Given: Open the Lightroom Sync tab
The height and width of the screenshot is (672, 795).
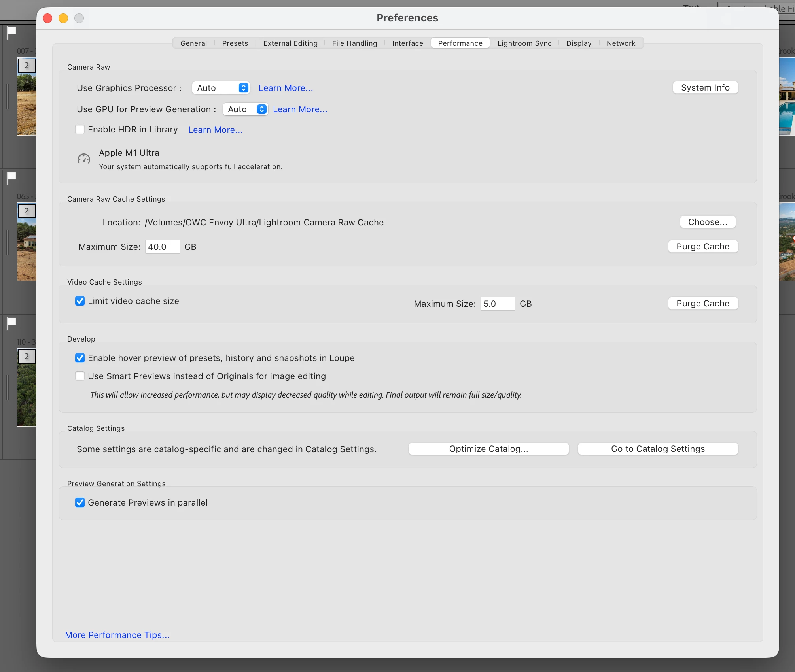Looking at the screenshot, I should 524,43.
